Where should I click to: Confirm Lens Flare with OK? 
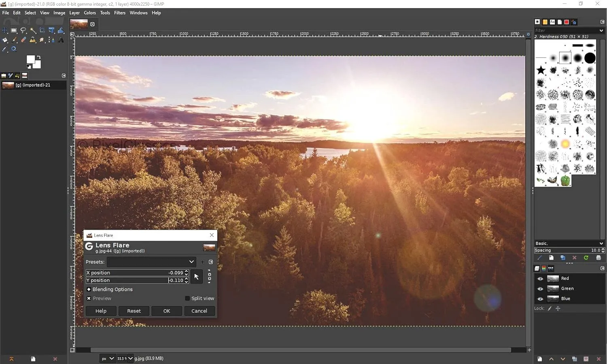click(x=166, y=311)
